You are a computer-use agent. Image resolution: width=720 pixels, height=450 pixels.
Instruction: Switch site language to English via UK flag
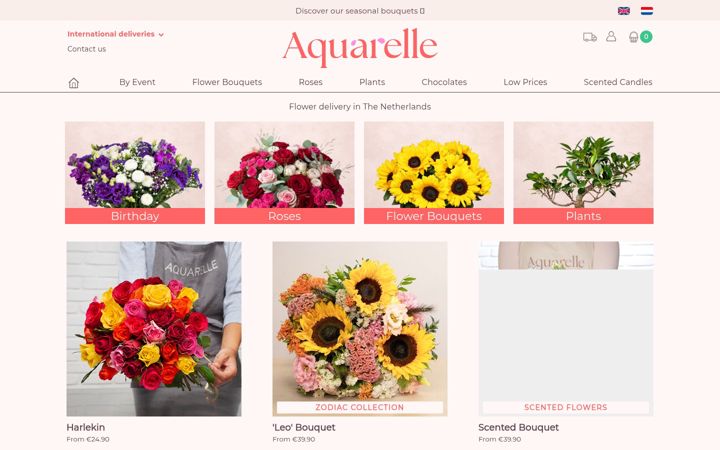click(x=624, y=11)
